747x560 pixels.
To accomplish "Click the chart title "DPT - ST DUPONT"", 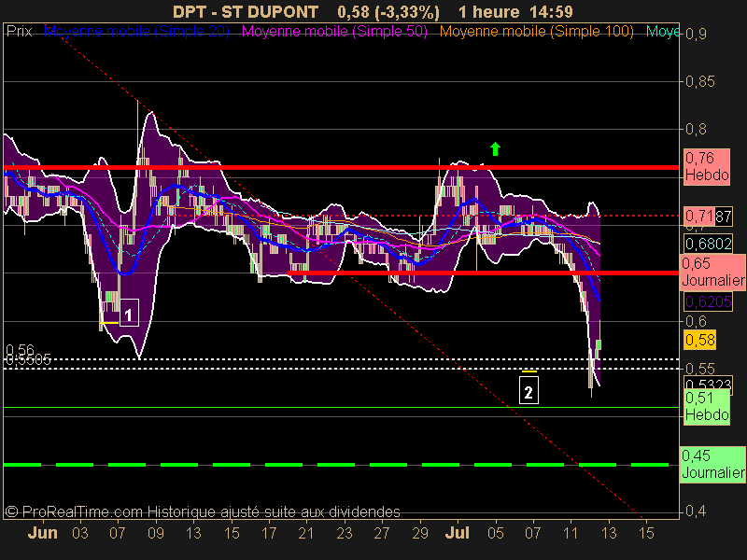I will [x=246, y=11].
